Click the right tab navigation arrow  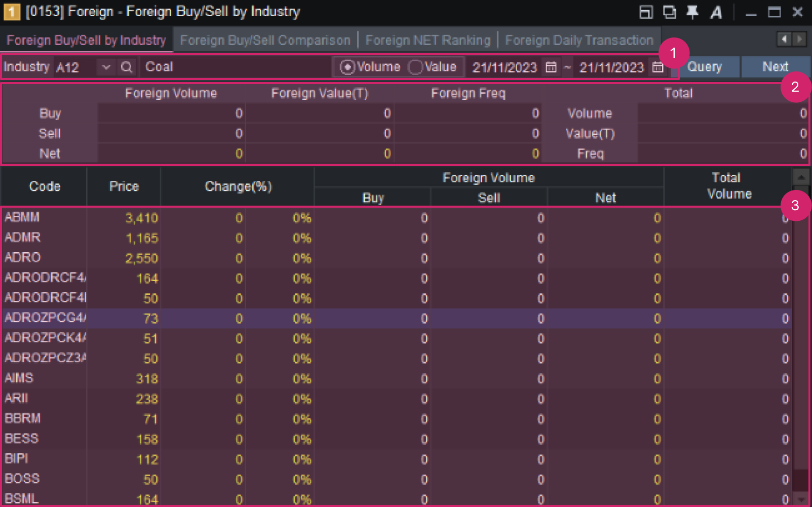pyautogui.click(x=799, y=40)
